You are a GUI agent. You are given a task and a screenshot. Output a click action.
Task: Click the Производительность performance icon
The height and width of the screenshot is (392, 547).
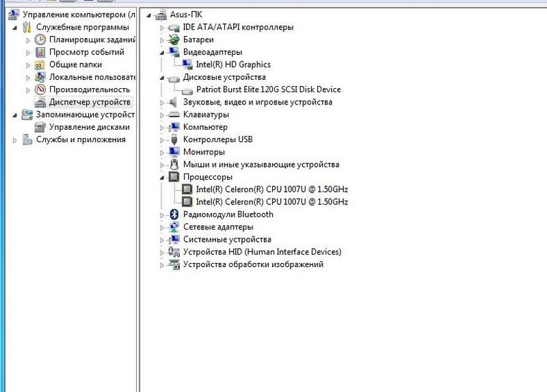40,89
